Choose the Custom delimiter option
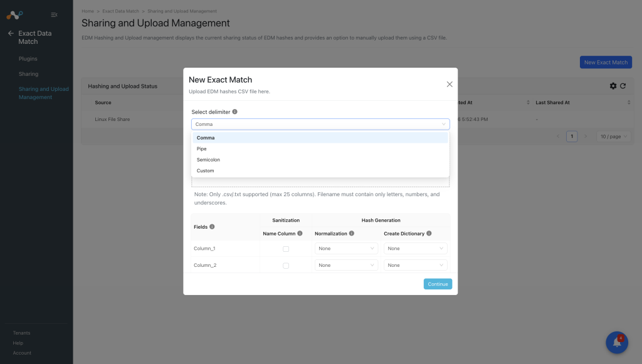The image size is (642, 364). [320, 170]
